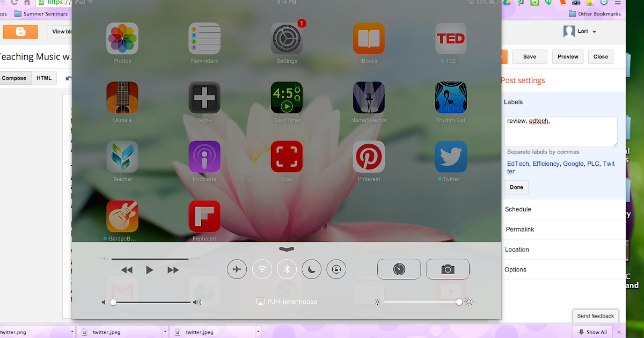Open dropdown for second twitter.jpeg download
This screenshot has height=338, width=644.
(258, 332)
